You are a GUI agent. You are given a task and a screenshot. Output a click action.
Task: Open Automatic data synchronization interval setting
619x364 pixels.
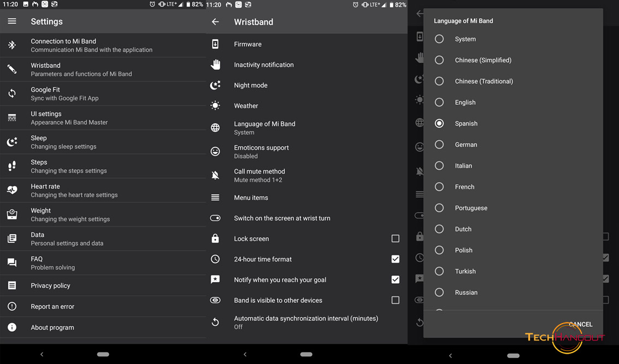coord(306,322)
